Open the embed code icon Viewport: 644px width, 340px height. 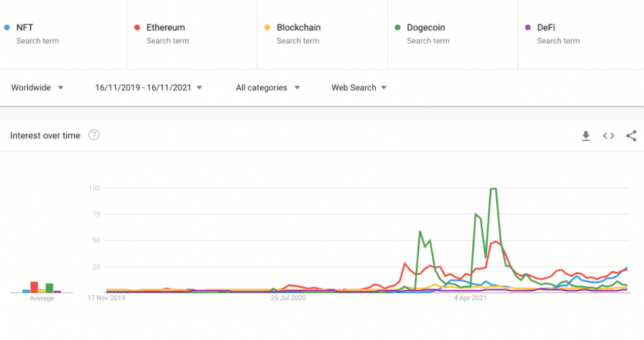pyautogui.click(x=609, y=136)
